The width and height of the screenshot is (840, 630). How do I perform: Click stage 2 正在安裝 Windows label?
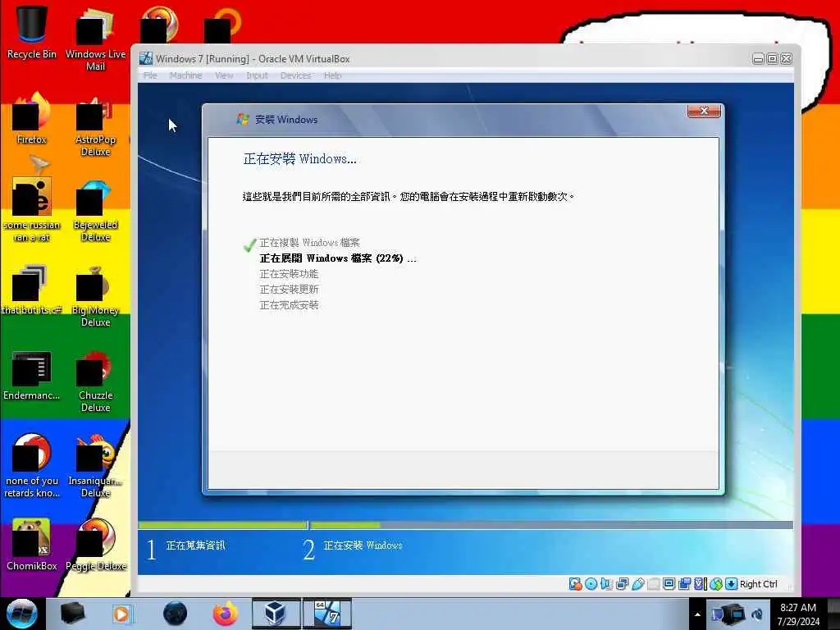[363, 546]
